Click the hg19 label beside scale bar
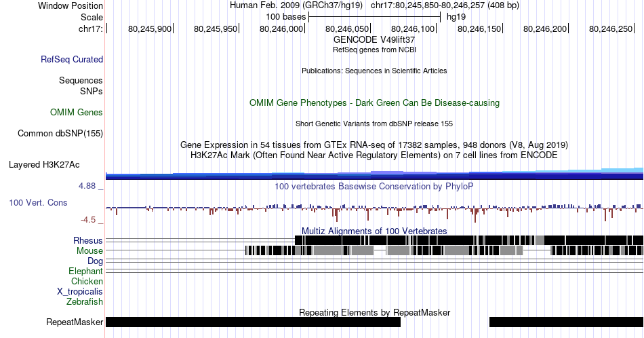Screen dimensions: 644x338 click(x=456, y=17)
